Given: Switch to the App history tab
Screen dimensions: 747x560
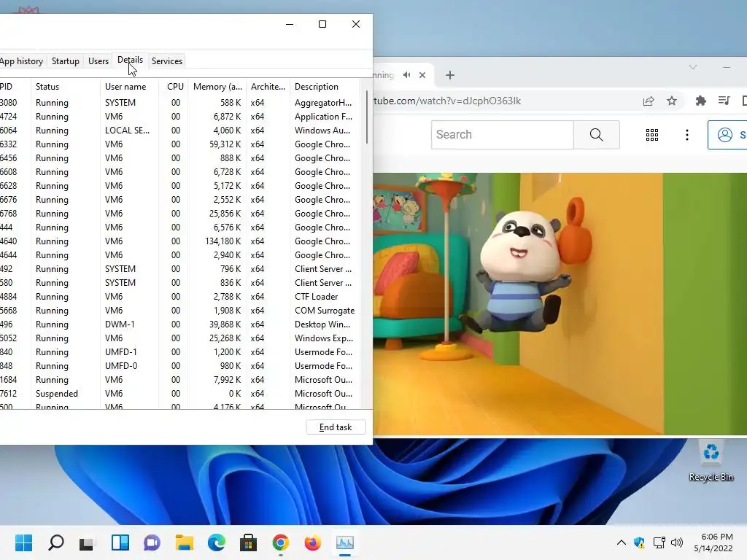Looking at the screenshot, I should (x=20, y=61).
